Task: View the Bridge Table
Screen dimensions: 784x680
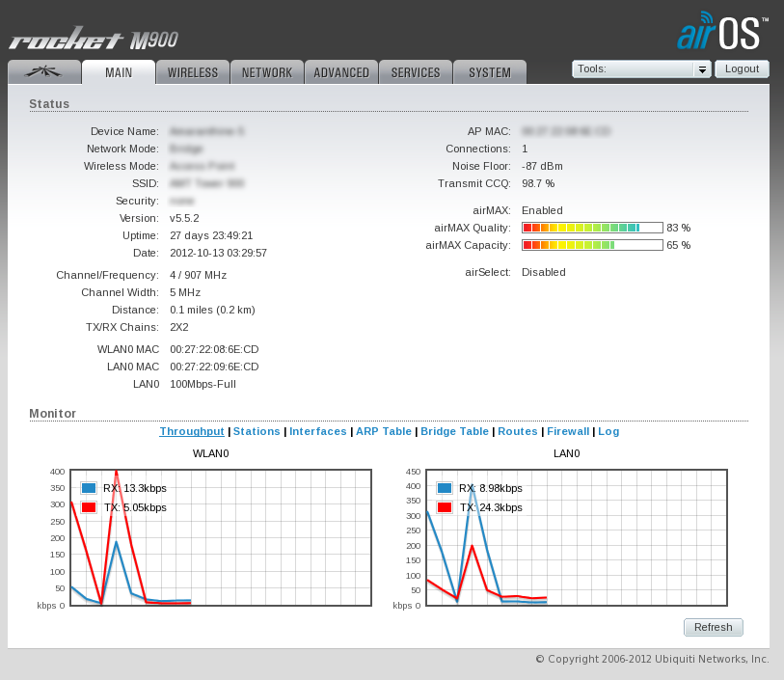Action: point(454,431)
